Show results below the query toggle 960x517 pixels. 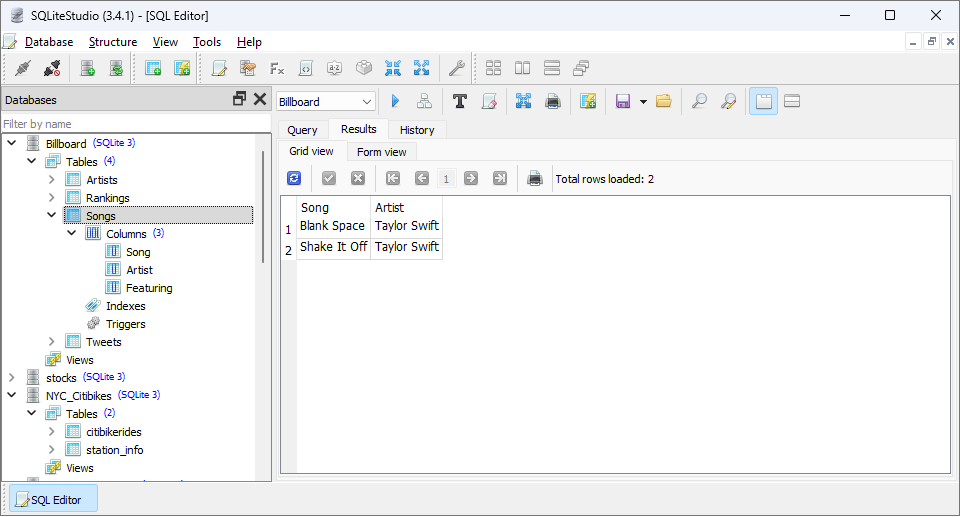pos(792,101)
